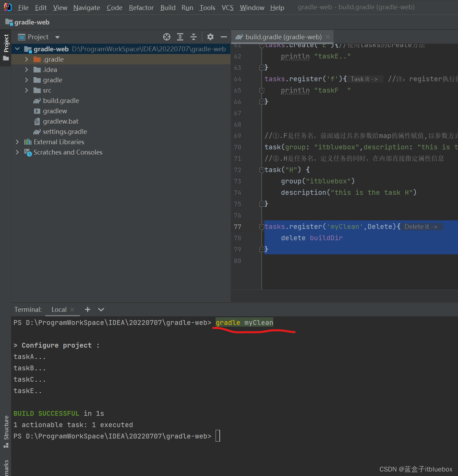The width and height of the screenshot is (458, 476).
Task: Click the 'Task it ->' inlay hint
Action: point(364,79)
